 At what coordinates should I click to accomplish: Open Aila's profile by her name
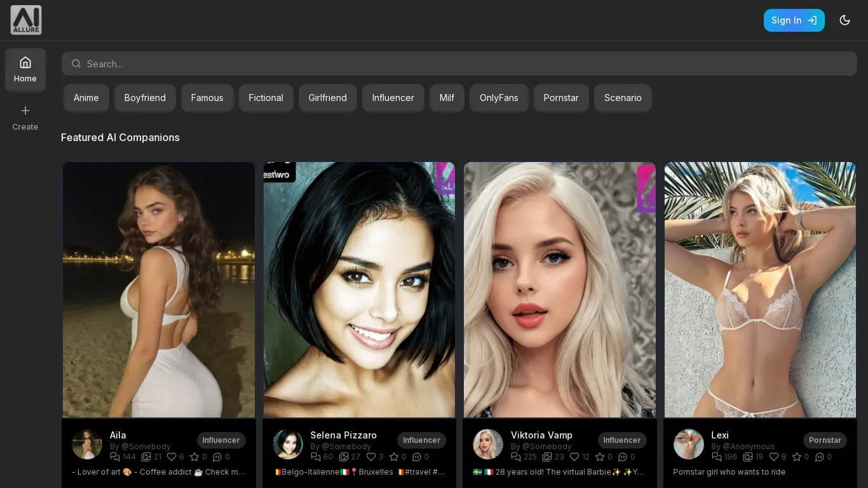click(x=118, y=435)
